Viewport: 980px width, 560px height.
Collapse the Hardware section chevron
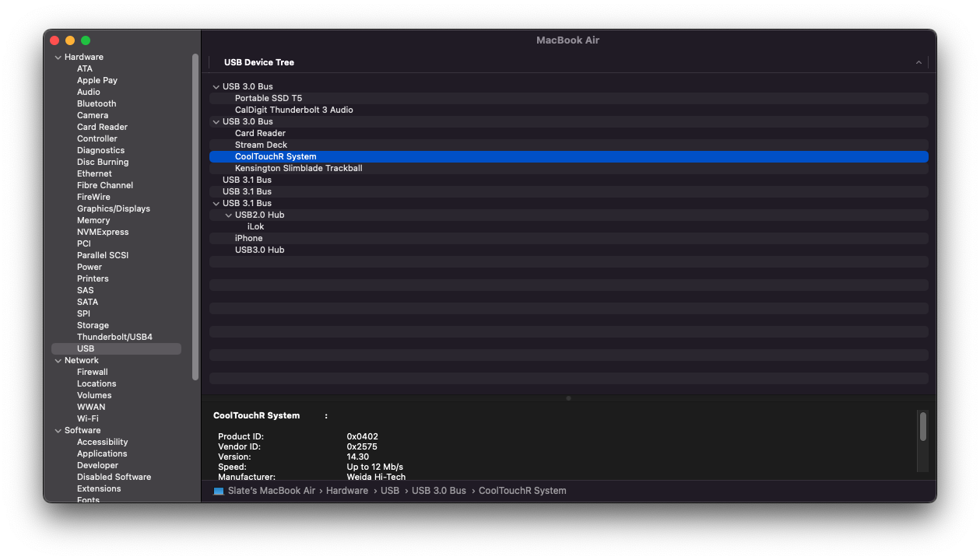click(58, 58)
